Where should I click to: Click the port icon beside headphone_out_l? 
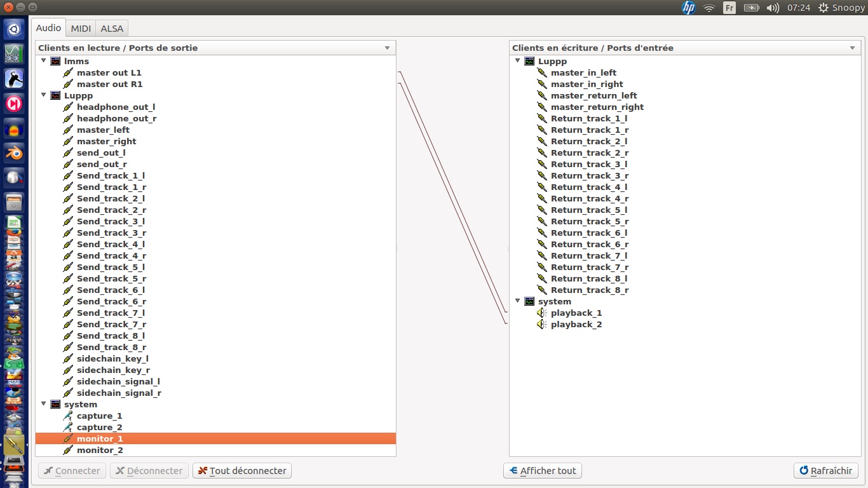click(68, 107)
